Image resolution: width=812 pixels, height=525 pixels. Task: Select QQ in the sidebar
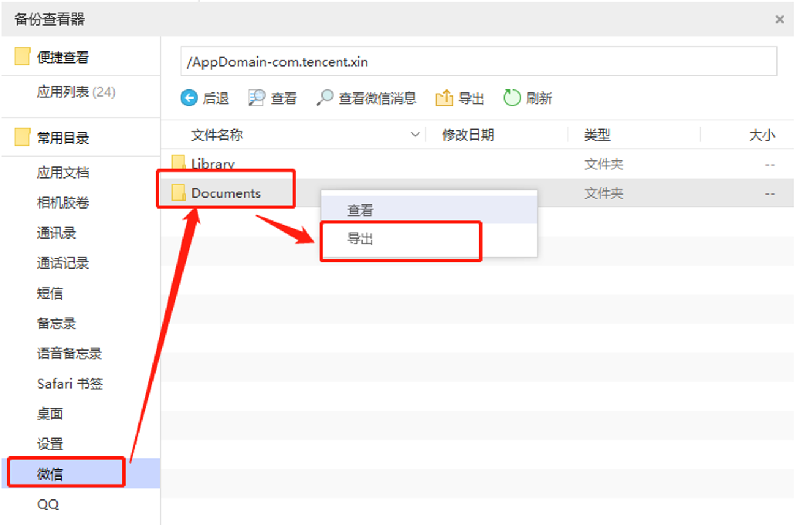click(48, 504)
